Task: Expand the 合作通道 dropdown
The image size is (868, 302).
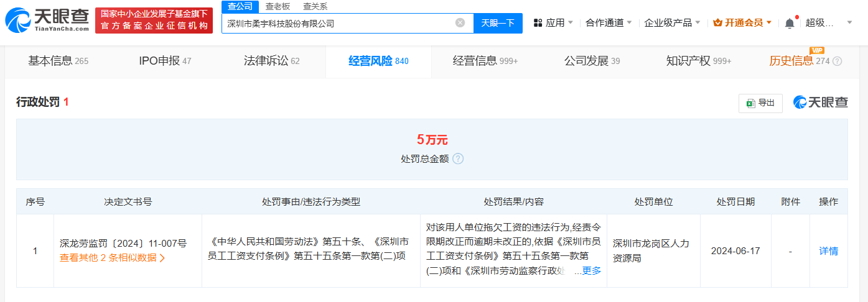Action: coord(609,23)
